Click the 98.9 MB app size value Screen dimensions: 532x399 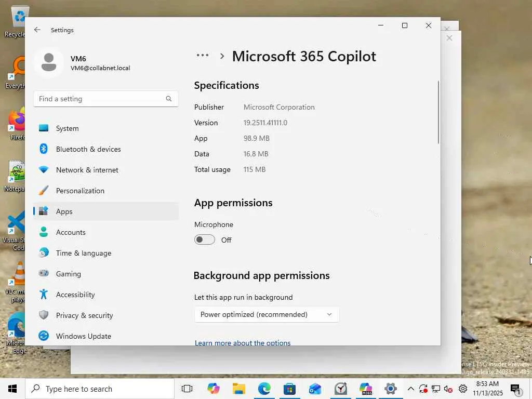tap(257, 138)
